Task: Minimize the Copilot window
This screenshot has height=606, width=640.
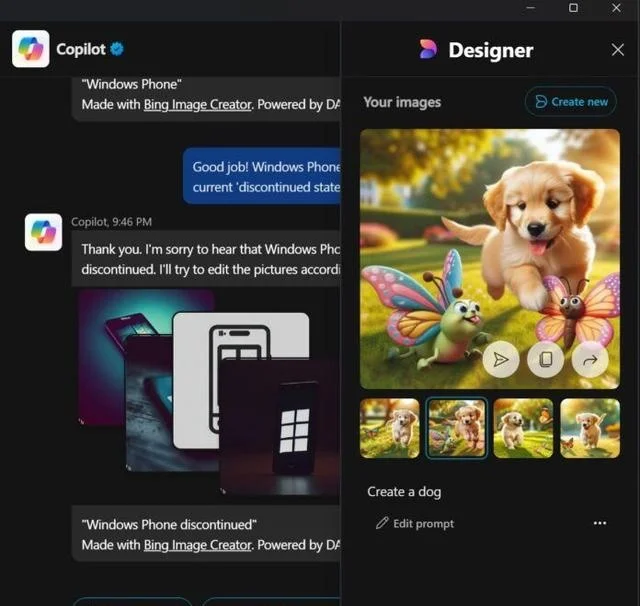Action: tap(530, 8)
